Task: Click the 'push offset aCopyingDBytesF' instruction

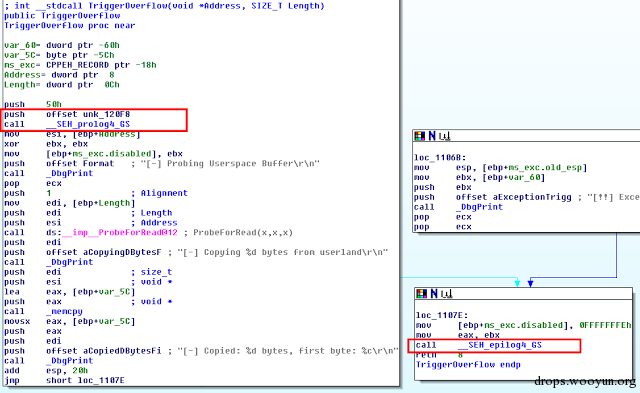Action: (196, 252)
